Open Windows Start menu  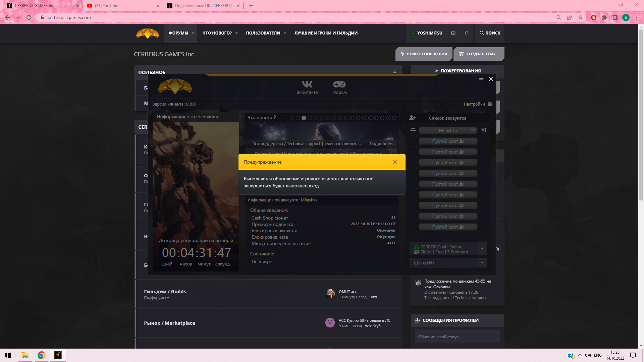pos(8,355)
